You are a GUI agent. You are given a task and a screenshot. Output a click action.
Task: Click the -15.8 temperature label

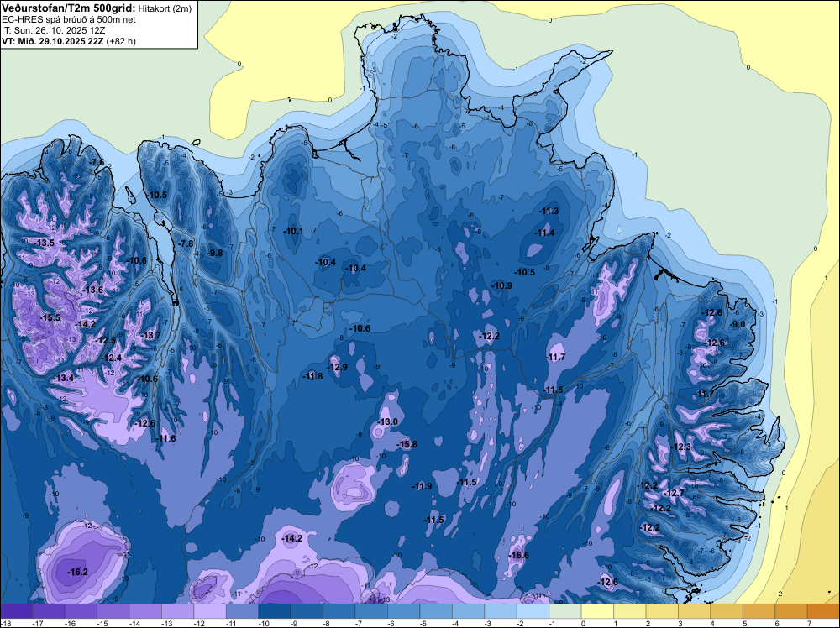click(x=407, y=444)
